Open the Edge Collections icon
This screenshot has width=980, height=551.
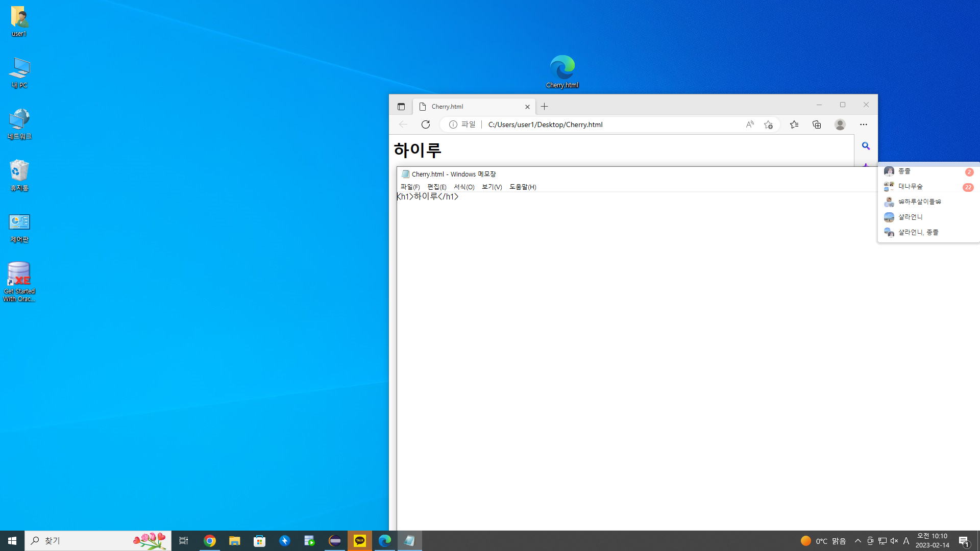click(x=817, y=124)
